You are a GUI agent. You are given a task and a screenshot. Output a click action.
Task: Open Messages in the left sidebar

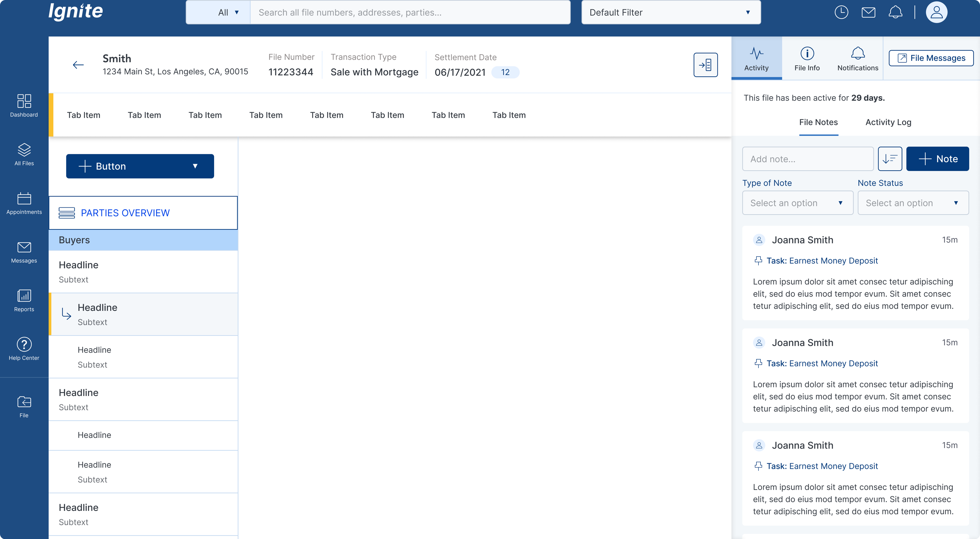point(24,251)
